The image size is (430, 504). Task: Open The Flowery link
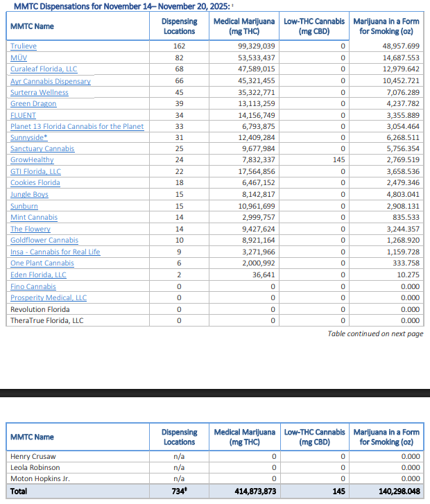31,229
